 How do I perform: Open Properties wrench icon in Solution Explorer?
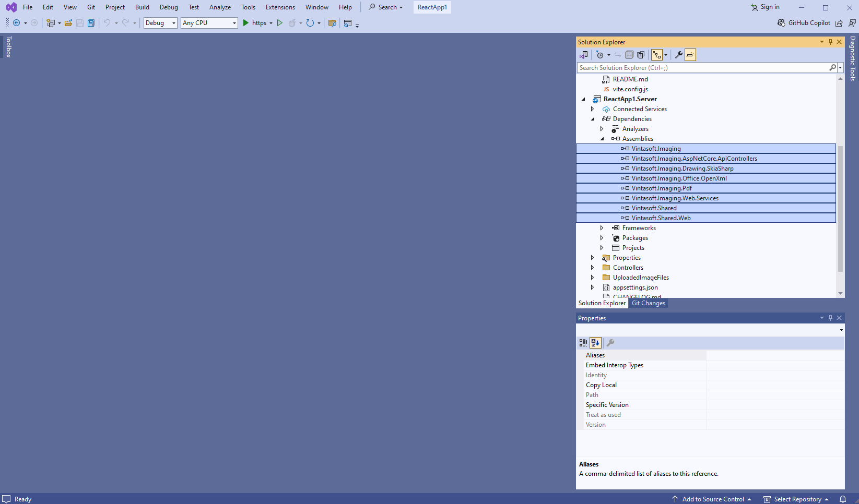[678, 55]
